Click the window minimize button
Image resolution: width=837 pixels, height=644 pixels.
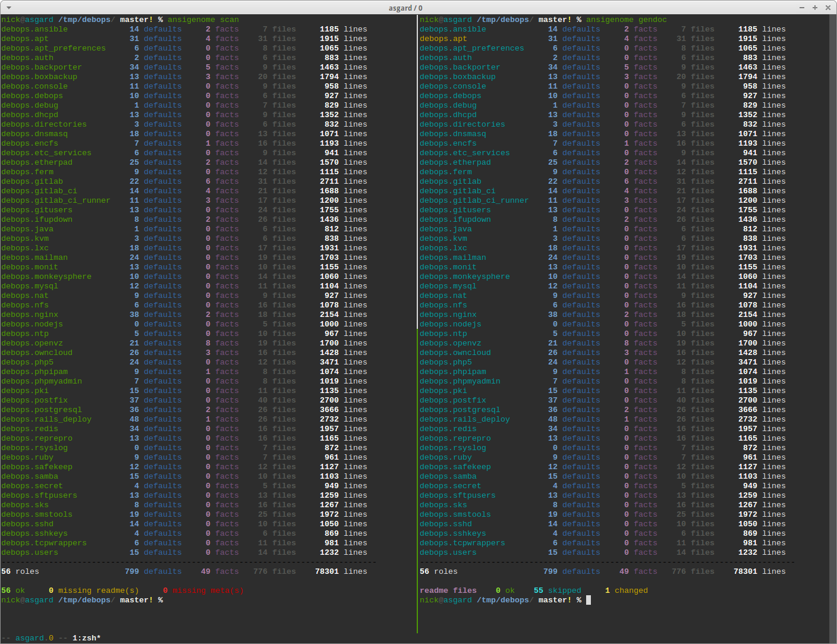(x=802, y=8)
